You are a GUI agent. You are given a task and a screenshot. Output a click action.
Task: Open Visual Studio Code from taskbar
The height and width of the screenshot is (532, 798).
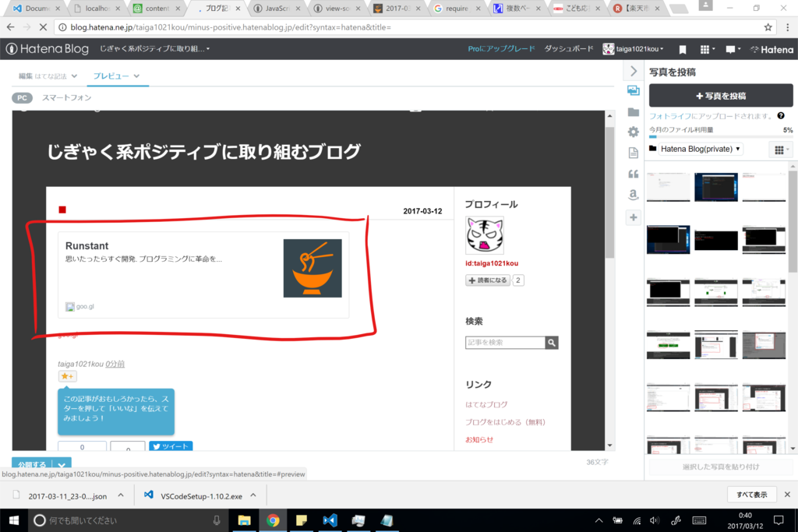(330, 520)
